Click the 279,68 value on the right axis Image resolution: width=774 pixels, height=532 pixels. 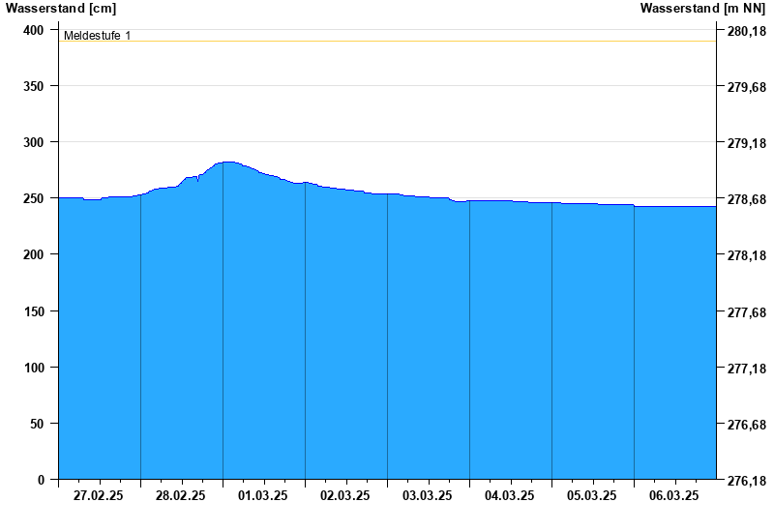[747, 87]
